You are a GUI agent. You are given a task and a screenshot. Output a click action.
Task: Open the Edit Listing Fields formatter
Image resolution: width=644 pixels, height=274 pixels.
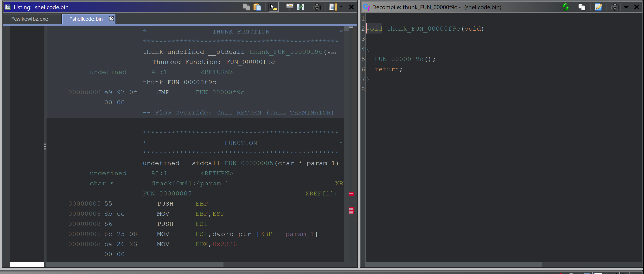[289, 7]
